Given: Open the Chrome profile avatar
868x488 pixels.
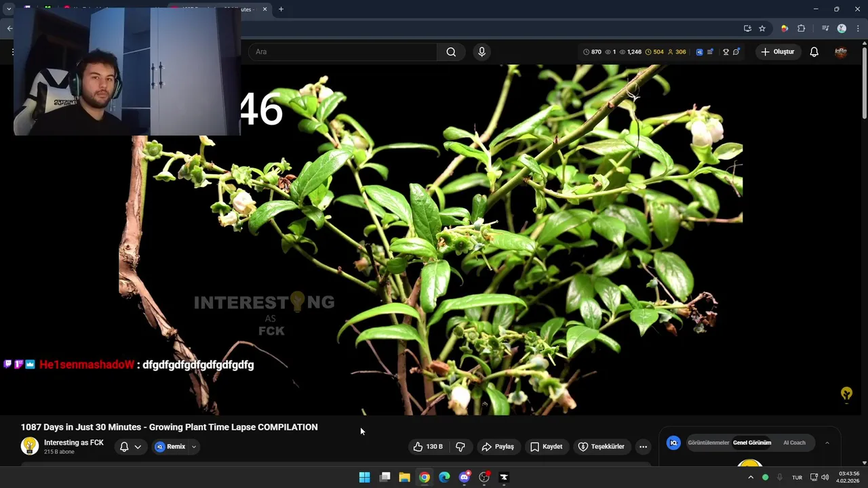Looking at the screenshot, I should 842,28.
